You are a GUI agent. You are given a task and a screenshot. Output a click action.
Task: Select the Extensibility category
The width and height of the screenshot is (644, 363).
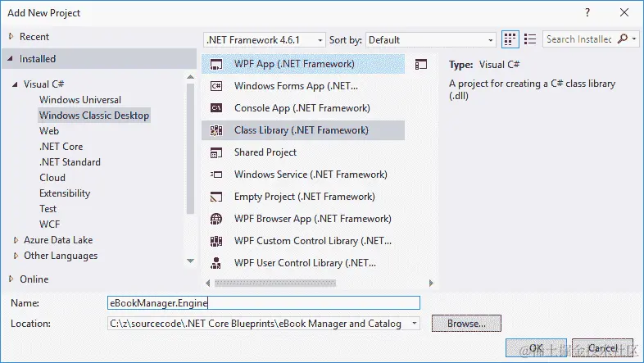[x=65, y=193]
